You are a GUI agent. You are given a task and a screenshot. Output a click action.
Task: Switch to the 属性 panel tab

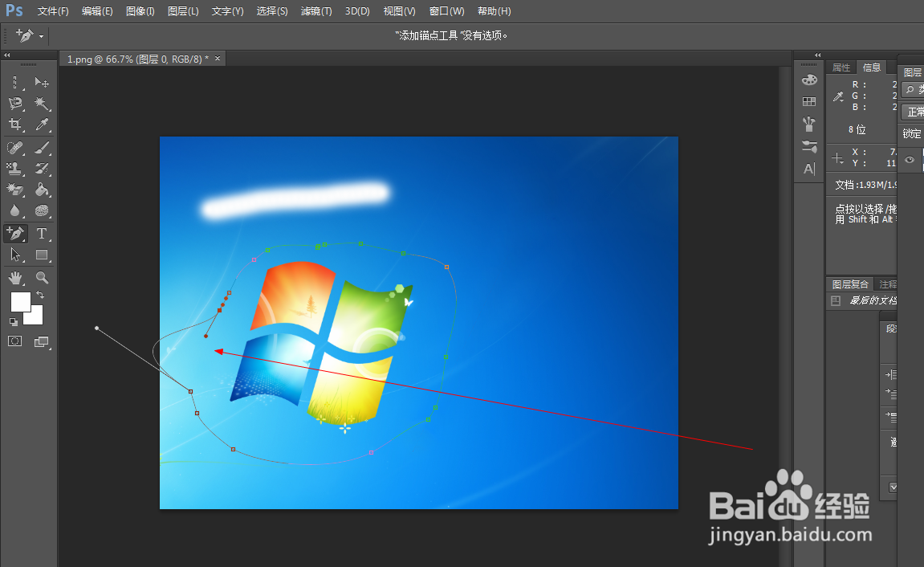click(841, 67)
